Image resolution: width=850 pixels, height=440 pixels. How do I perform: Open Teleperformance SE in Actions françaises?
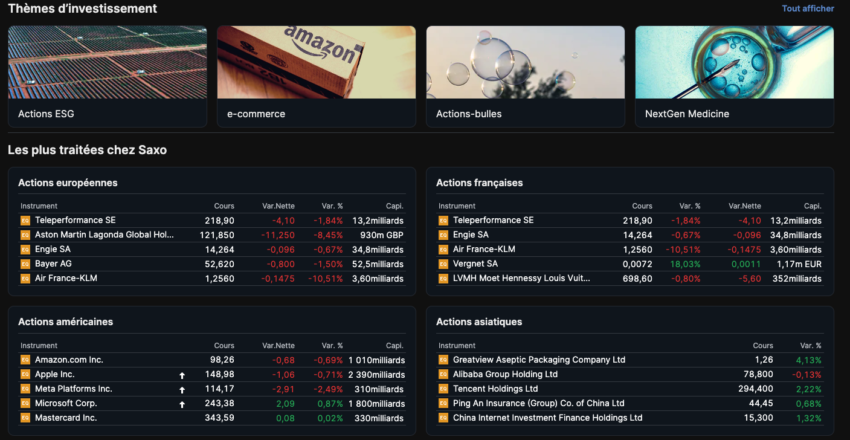click(x=493, y=221)
